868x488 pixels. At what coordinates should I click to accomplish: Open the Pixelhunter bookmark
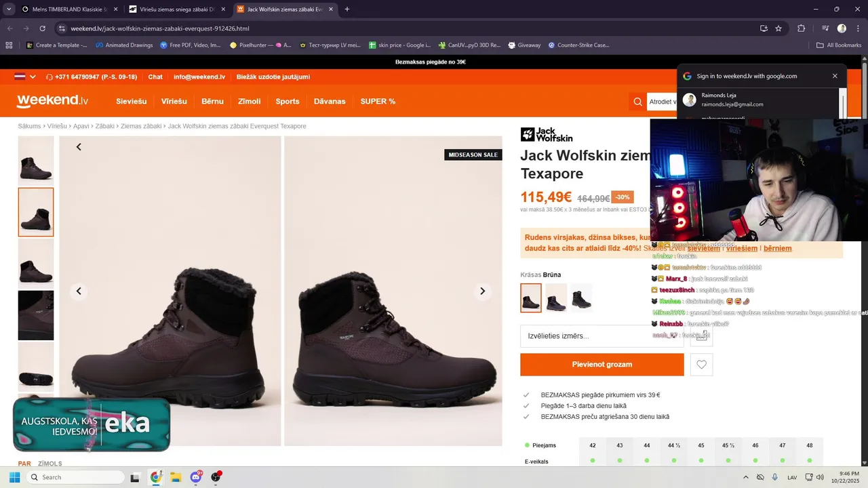click(x=260, y=45)
